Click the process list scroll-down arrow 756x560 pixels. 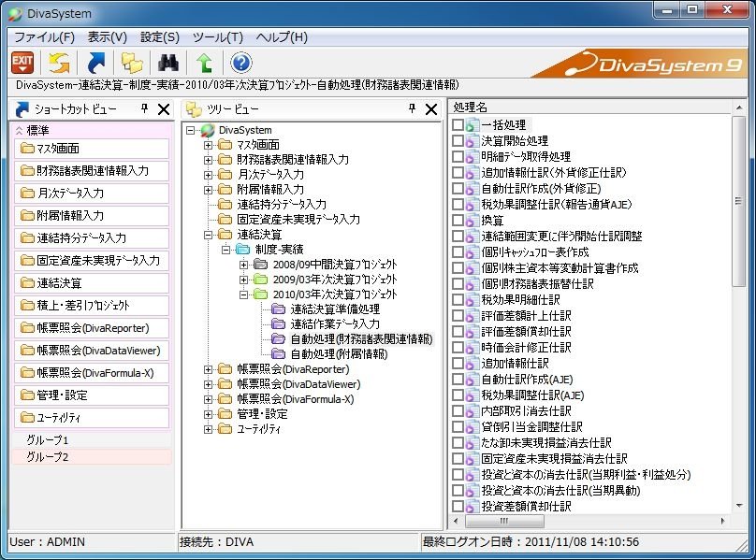coord(738,506)
